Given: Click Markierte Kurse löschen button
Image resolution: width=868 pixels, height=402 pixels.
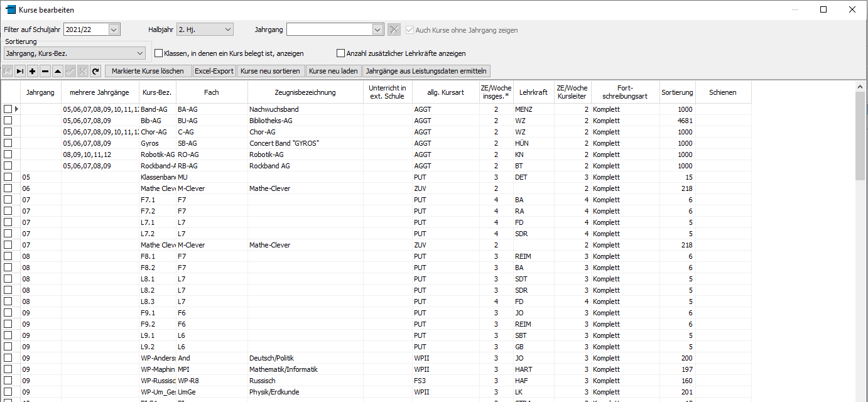Looking at the screenshot, I should coord(148,71).
